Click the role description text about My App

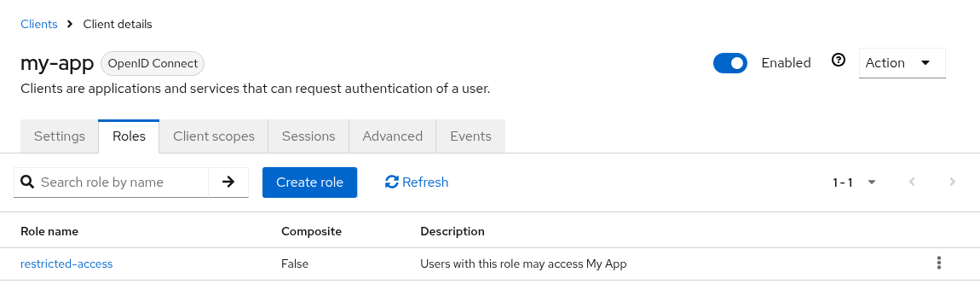point(523,264)
